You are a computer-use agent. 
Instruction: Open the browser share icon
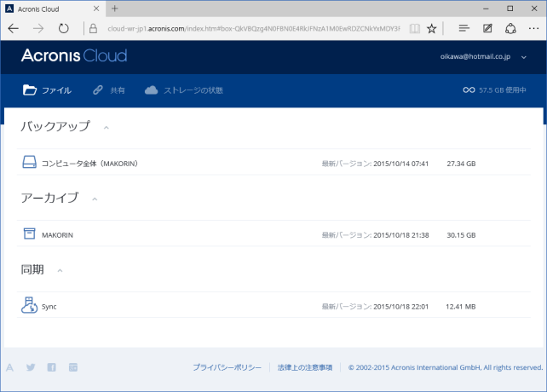coord(510,28)
